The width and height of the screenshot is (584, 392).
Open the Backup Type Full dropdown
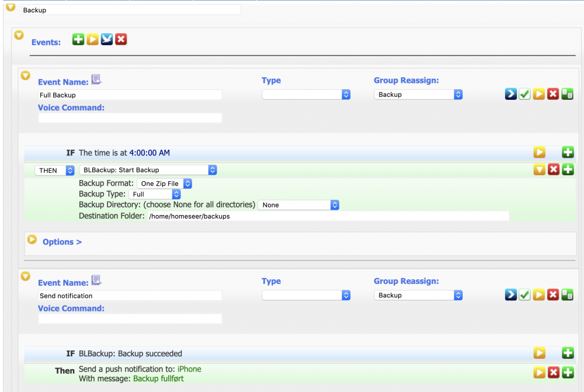tap(155, 194)
